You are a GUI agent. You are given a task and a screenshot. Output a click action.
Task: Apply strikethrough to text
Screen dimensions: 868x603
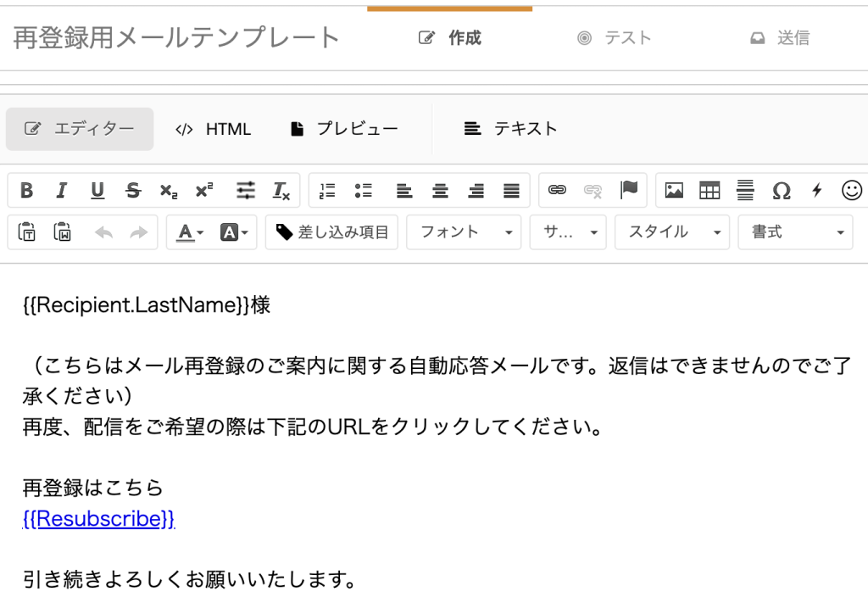[133, 191]
